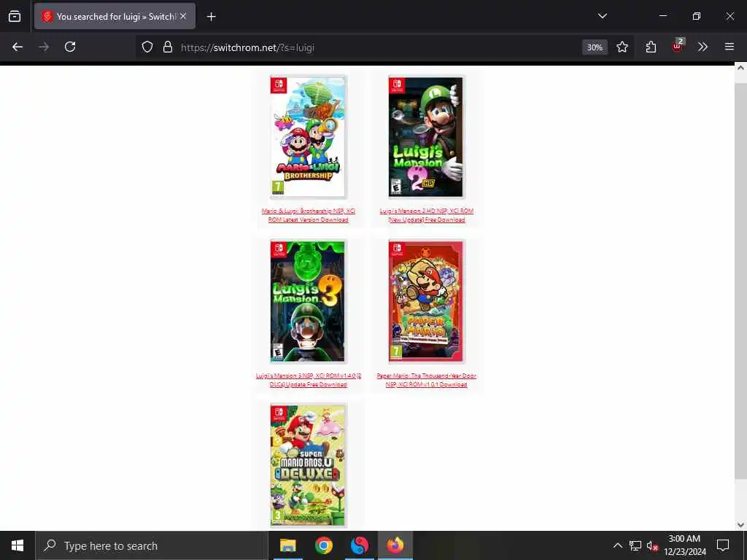Switch to Firefox in the taskbar
The image size is (747, 560).
[395, 545]
